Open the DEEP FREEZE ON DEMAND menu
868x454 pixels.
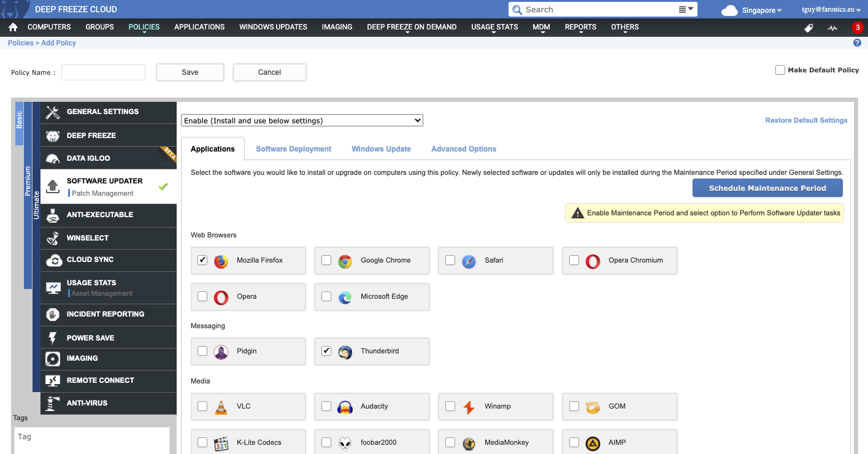pyautogui.click(x=412, y=27)
